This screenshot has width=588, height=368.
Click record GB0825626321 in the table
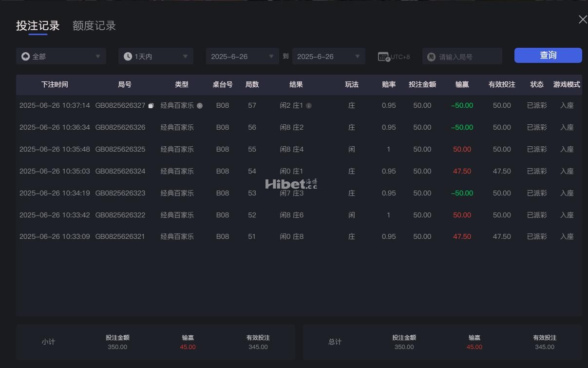point(120,236)
